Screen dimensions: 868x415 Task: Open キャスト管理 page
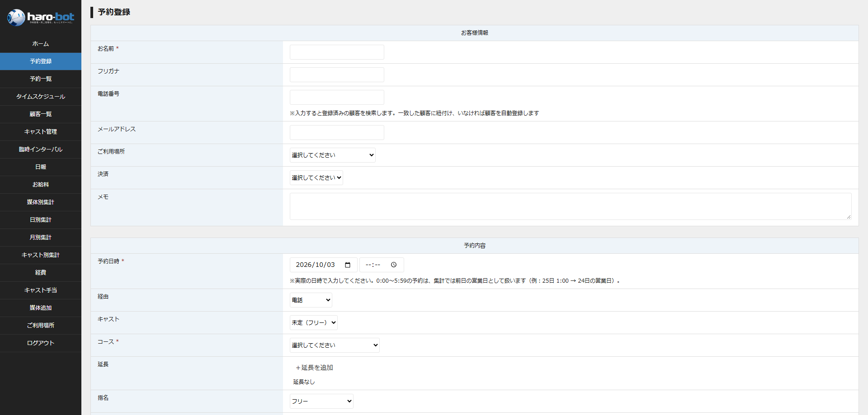coord(41,132)
